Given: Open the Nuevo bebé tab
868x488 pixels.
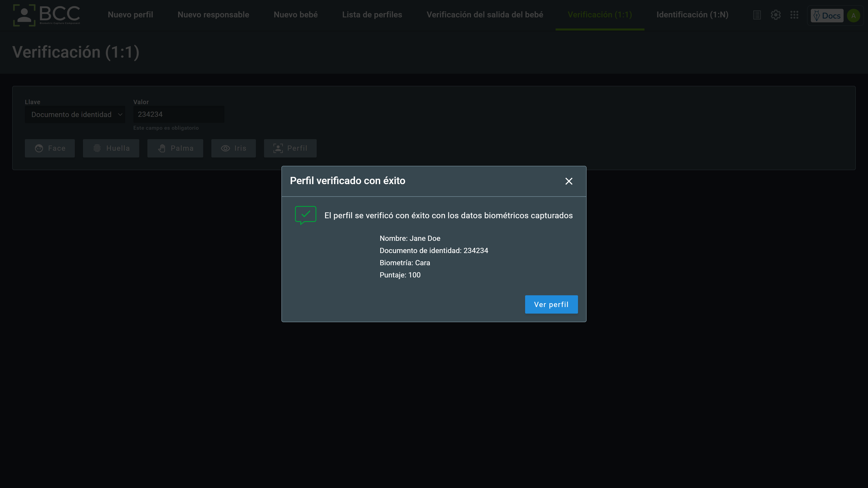Looking at the screenshot, I should pyautogui.click(x=295, y=15).
